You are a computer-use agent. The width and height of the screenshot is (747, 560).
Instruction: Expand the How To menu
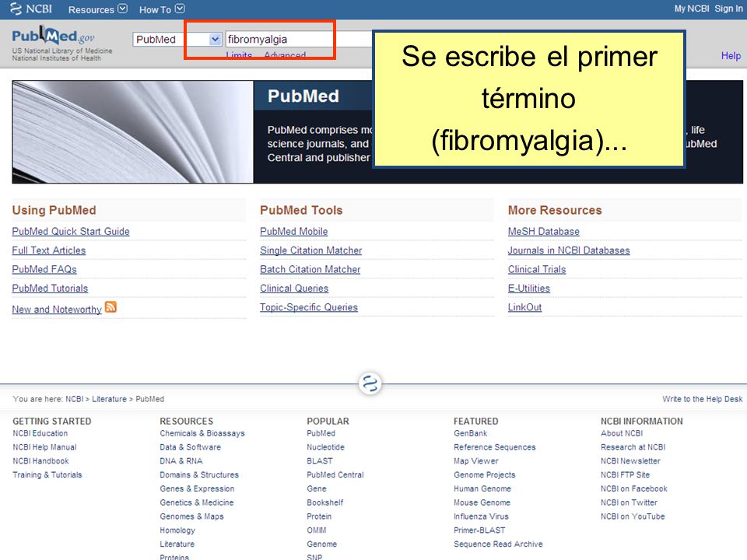(162, 9)
